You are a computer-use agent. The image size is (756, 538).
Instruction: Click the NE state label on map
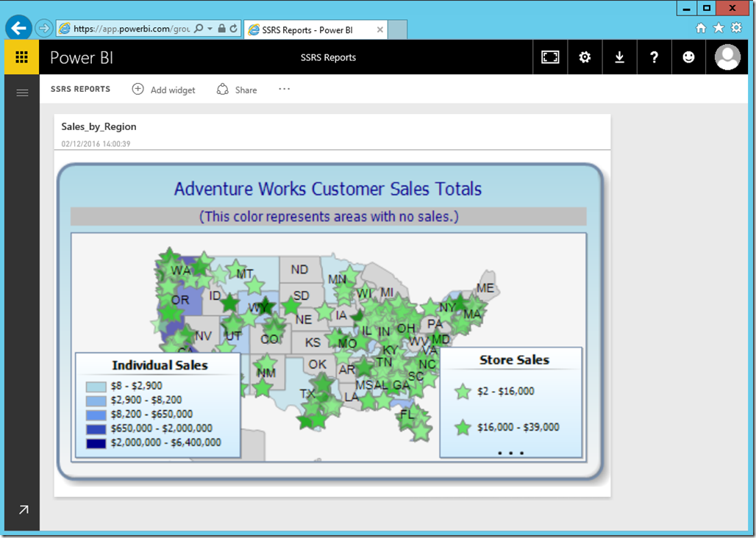point(303,319)
